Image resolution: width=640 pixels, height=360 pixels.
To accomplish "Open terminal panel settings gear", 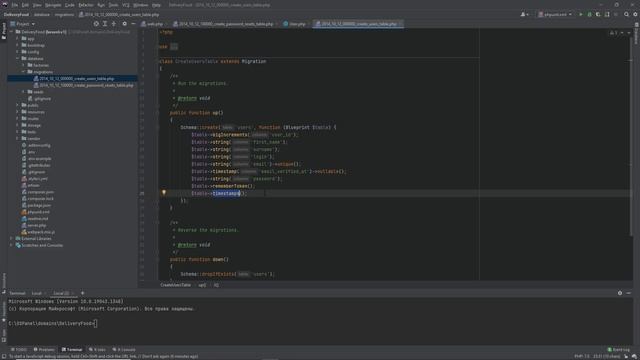I will point(620,293).
